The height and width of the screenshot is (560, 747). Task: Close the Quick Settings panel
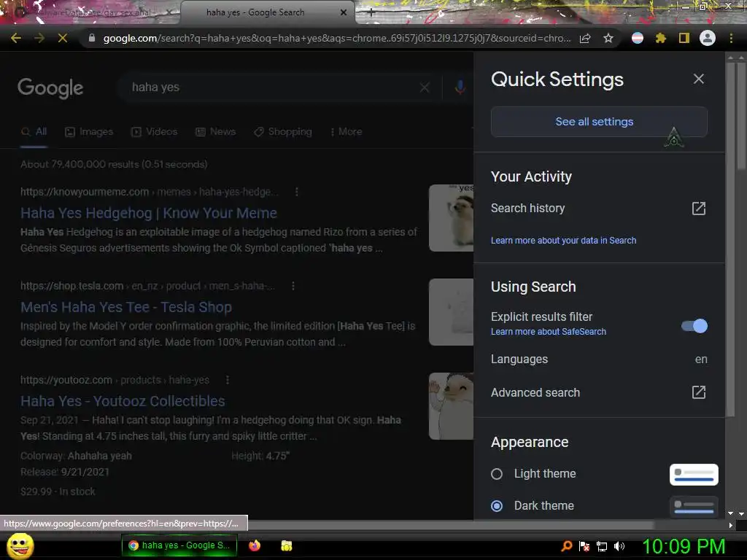coord(698,79)
